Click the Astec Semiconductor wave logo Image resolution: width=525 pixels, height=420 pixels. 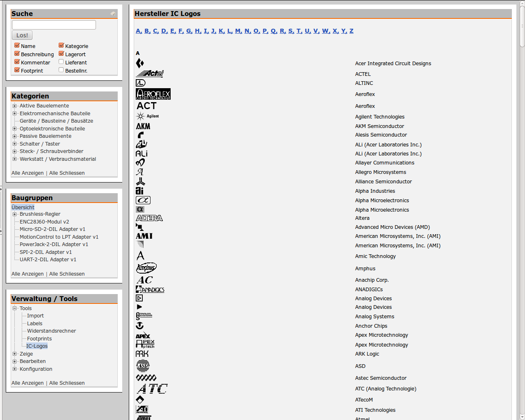pyautogui.click(x=146, y=378)
